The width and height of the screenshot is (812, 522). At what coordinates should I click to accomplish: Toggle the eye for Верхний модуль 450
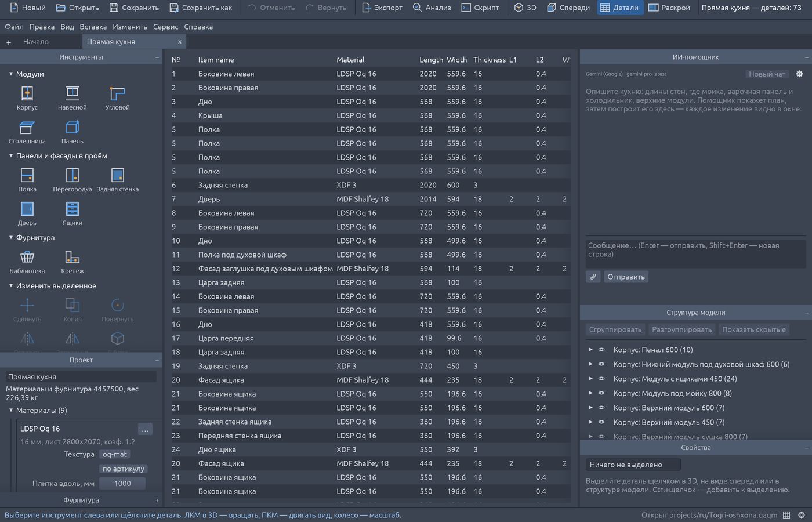click(601, 422)
